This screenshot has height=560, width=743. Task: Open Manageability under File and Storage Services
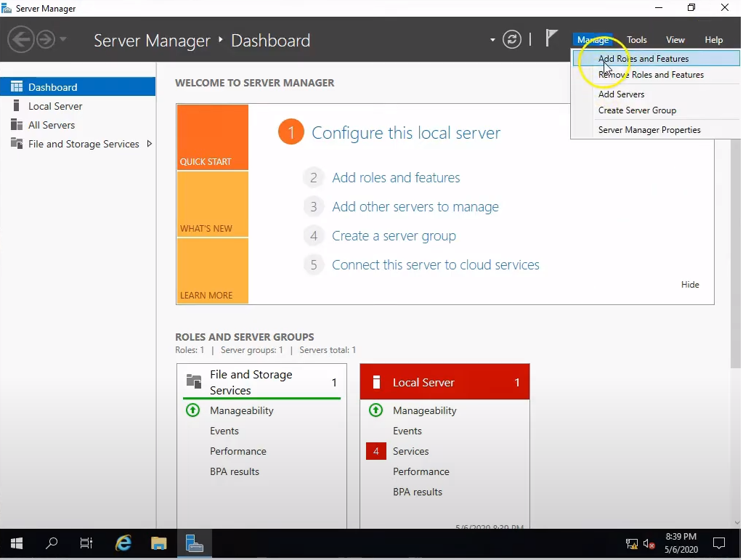pos(242,410)
